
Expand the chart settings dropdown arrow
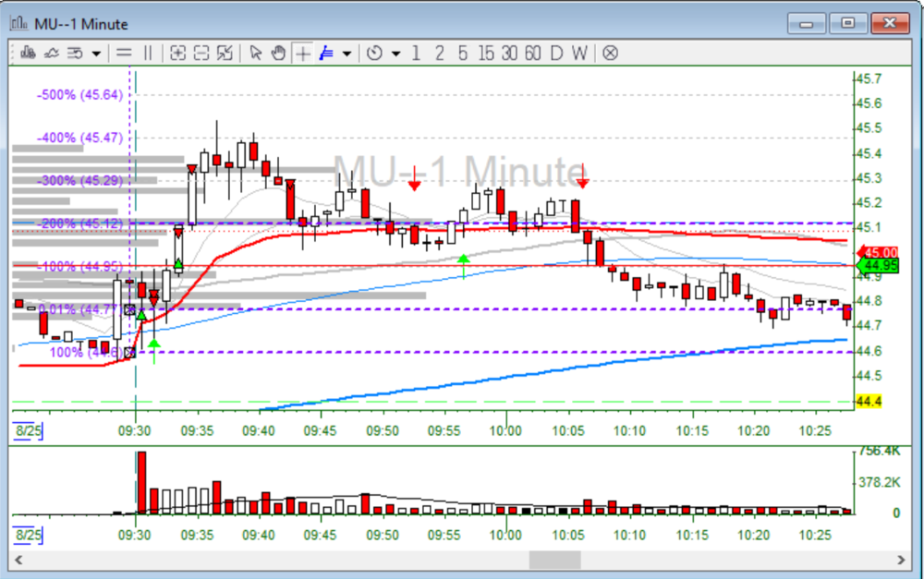[96, 54]
